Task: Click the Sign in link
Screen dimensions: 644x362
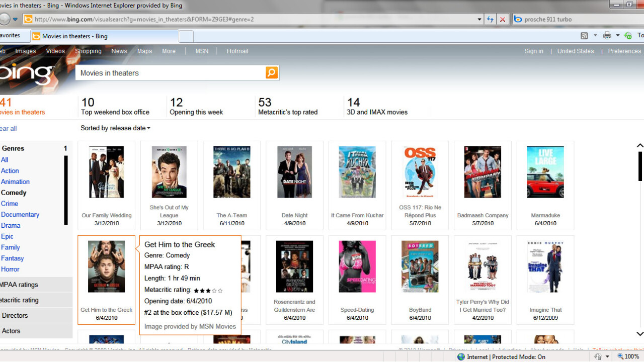Action: (x=533, y=51)
